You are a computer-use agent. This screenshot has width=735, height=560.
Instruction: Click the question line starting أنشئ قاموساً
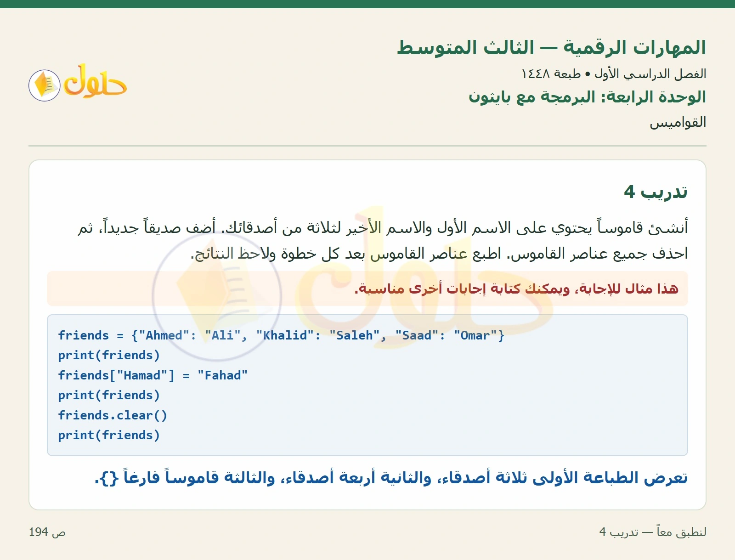[x=383, y=228]
